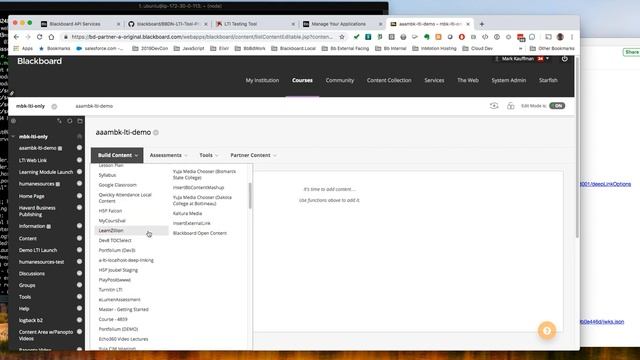The height and width of the screenshot is (360, 640).
Task: Open the Chrome profile avatar
Action: tap(560, 37)
